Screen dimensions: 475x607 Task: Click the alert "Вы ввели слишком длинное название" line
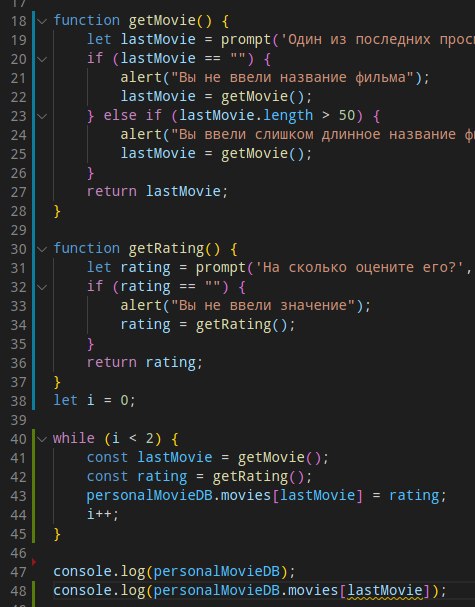pos(297,134)
